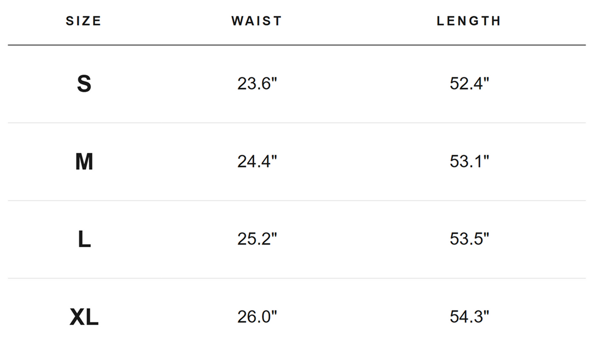Viewport: 595px width, 364px height.
Task: Select the XL size label
Action: click(84, 317)
